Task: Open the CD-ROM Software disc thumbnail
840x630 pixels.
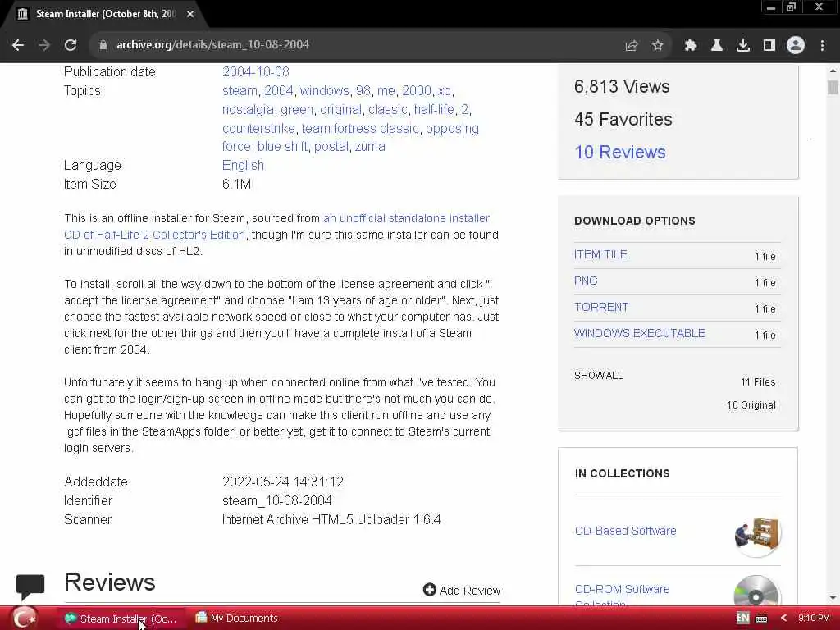Action: coord(756,591)
